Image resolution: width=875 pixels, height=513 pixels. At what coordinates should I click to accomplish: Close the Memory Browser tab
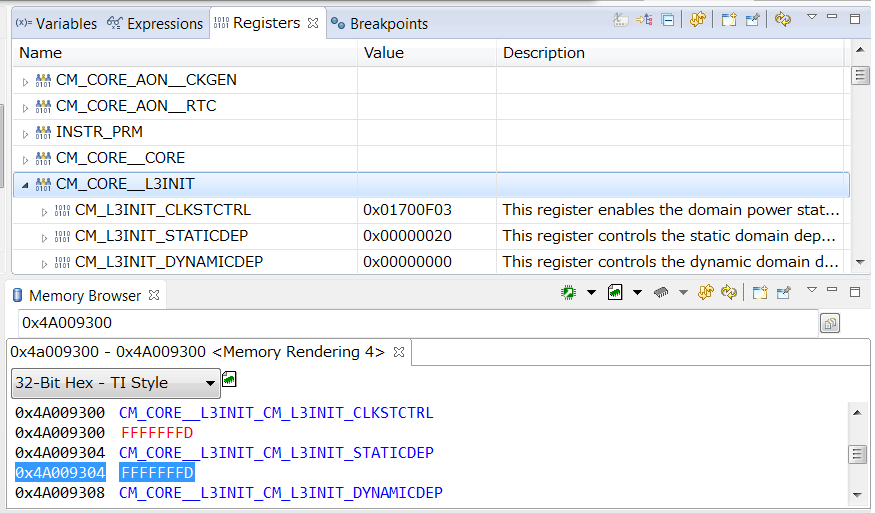click(x=154, y=295)
